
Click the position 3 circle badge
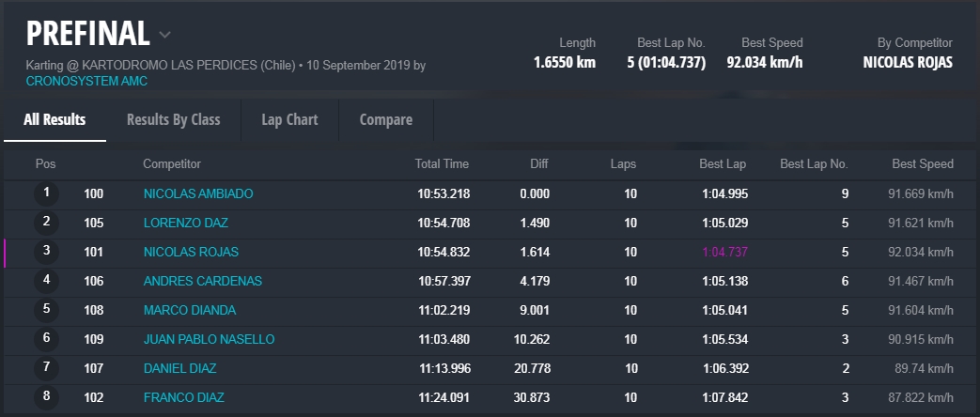pos(46,252)
